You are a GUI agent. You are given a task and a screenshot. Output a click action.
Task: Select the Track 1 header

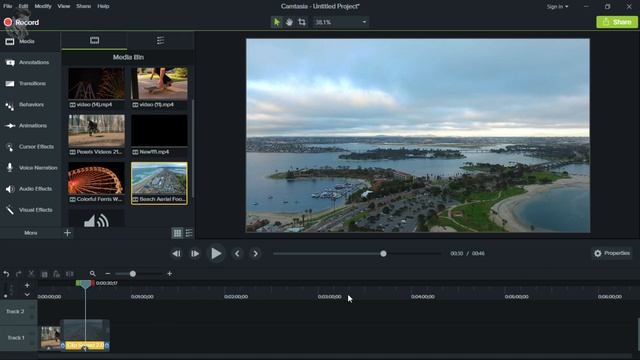click(x=18, y=338)
